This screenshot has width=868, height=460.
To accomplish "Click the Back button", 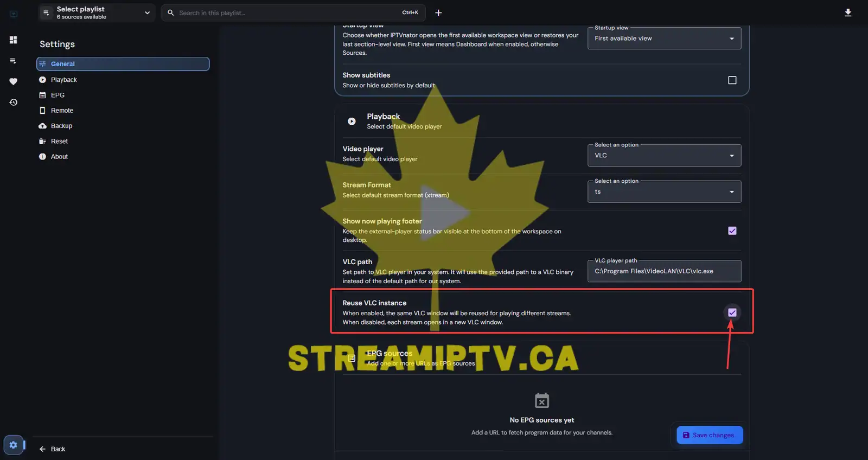I will point(52,449).
